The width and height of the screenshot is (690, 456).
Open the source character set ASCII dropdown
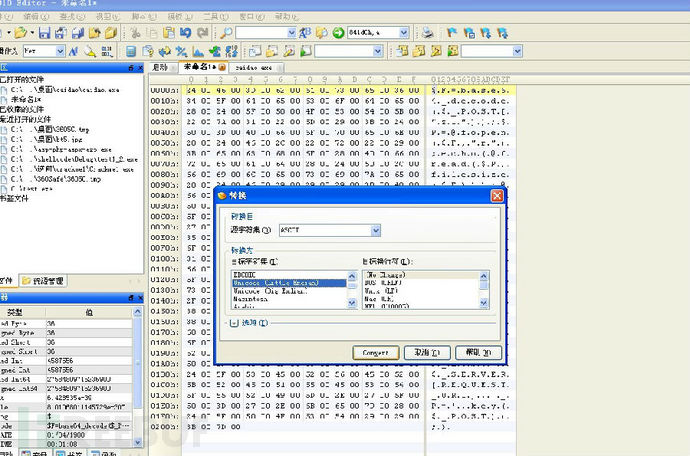(375, 231)
